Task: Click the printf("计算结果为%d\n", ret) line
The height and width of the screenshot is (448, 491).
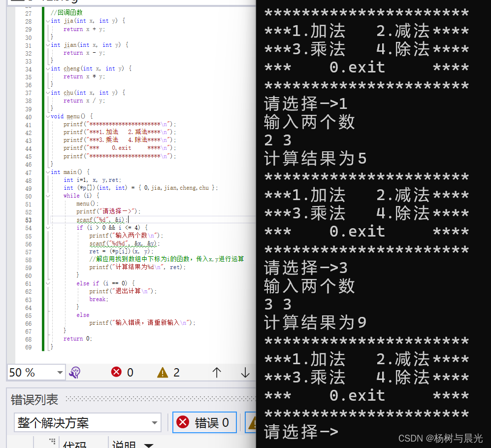Action: click(x=137, y=267)
